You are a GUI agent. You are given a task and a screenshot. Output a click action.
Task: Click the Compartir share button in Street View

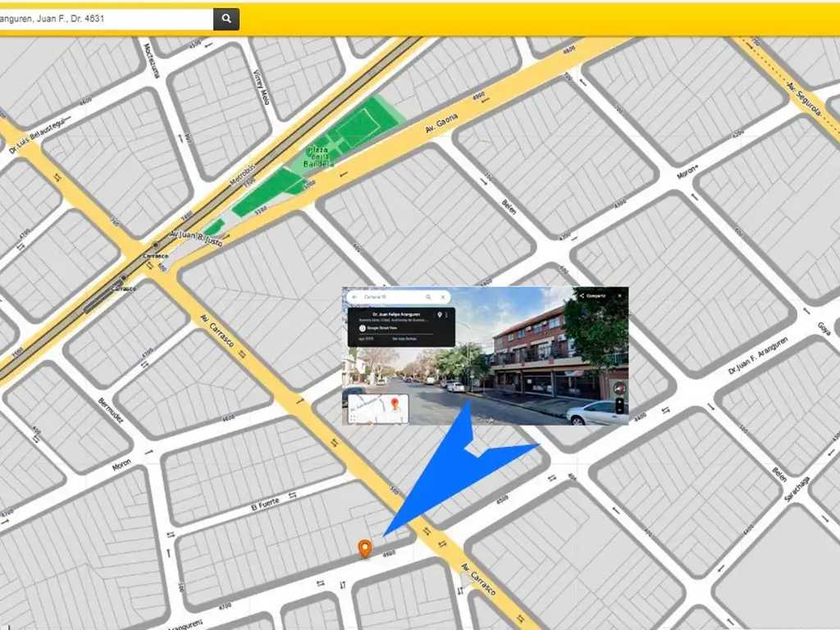pyautogui.click(x=592, y=295)
